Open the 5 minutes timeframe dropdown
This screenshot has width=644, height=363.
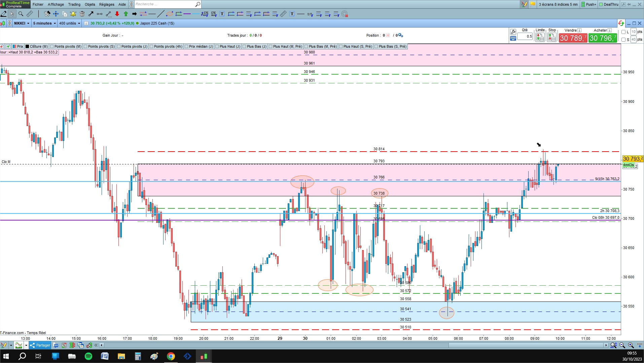coord(44,23)
